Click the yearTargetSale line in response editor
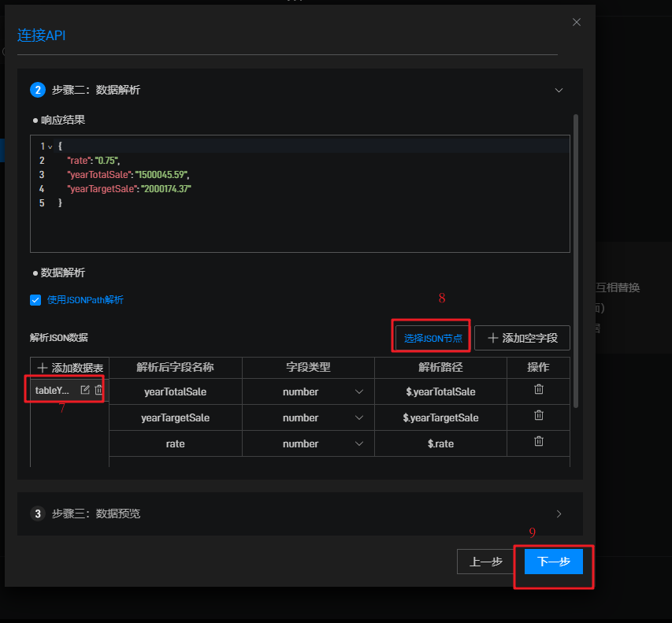Image resolution: width=672 pixels, height=623 pixels. click(128, 189)
